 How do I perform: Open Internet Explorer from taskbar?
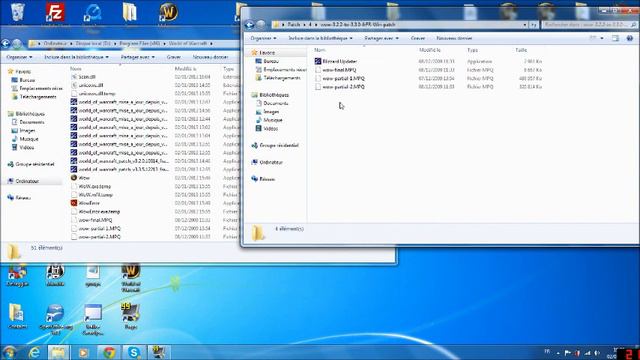pyautogui.click(x=35, y=353)
